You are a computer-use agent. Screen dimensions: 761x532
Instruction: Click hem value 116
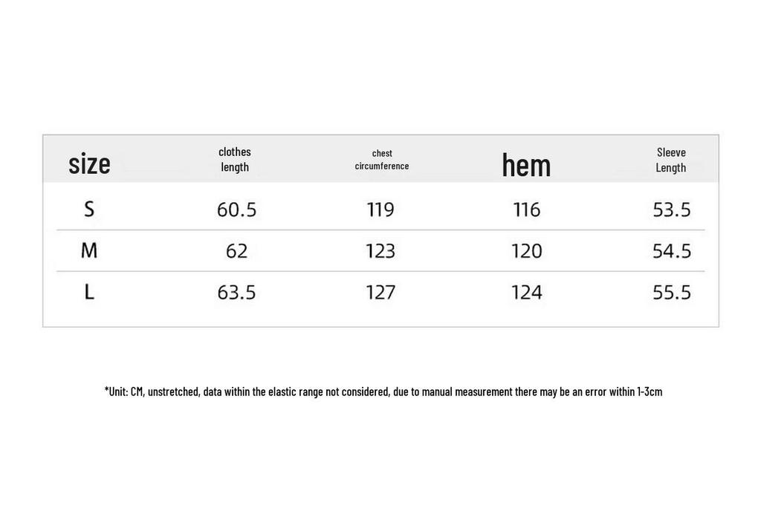[x=527, y=210]
